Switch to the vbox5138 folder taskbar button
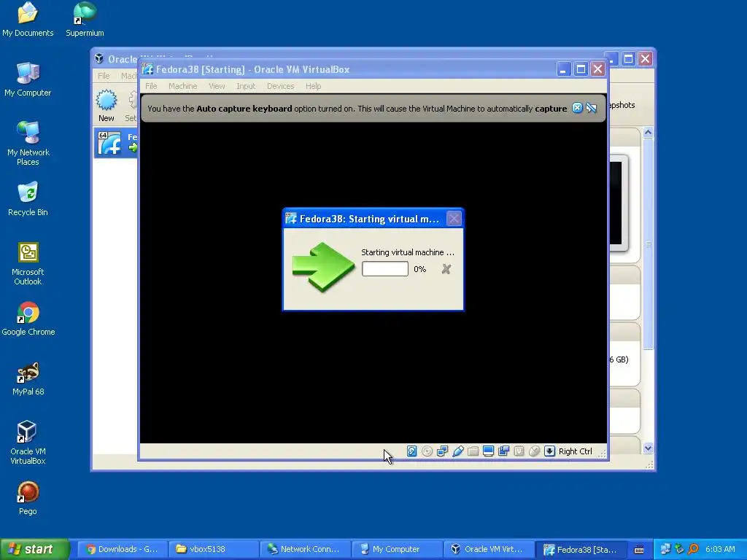Viewport: 747px width, 560px height. (x=214, y=549)
